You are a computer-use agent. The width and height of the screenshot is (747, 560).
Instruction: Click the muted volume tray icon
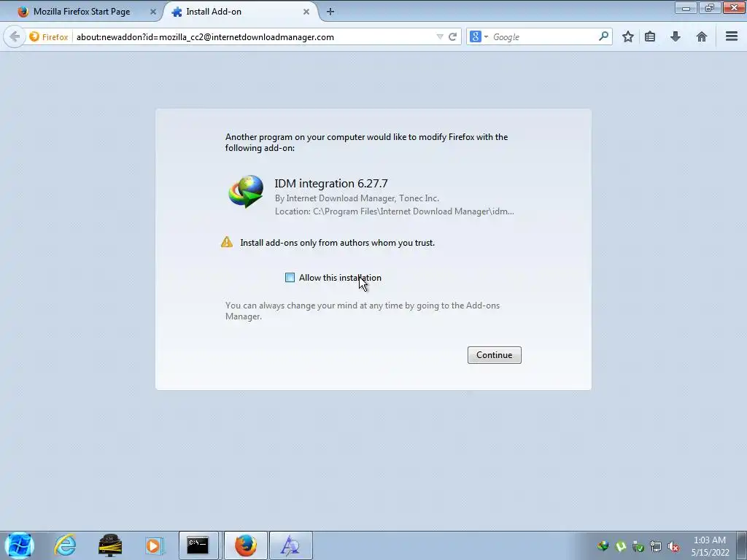coord(673,547)
